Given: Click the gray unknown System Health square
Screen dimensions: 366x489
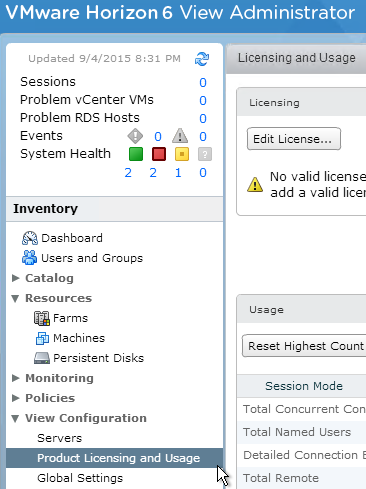Looking at the screenshot, I should pos(205,154).
